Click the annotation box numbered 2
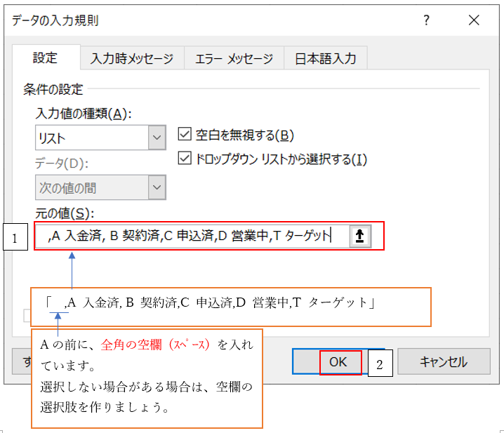 coord(380,364)
